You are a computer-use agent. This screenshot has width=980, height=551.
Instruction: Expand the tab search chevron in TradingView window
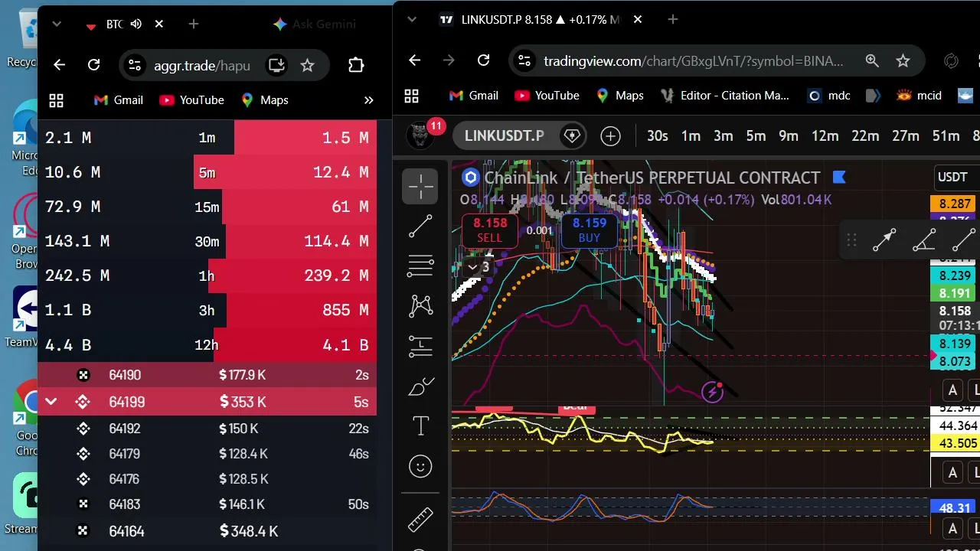coord(412,19)
